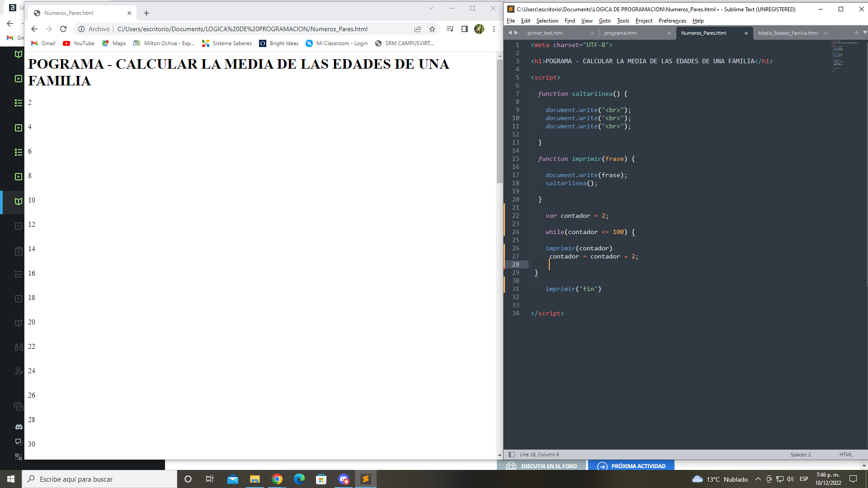868x488 pixels.
Task: Open Mi Classroom - Login bookmark
Action: coord(337,43)
